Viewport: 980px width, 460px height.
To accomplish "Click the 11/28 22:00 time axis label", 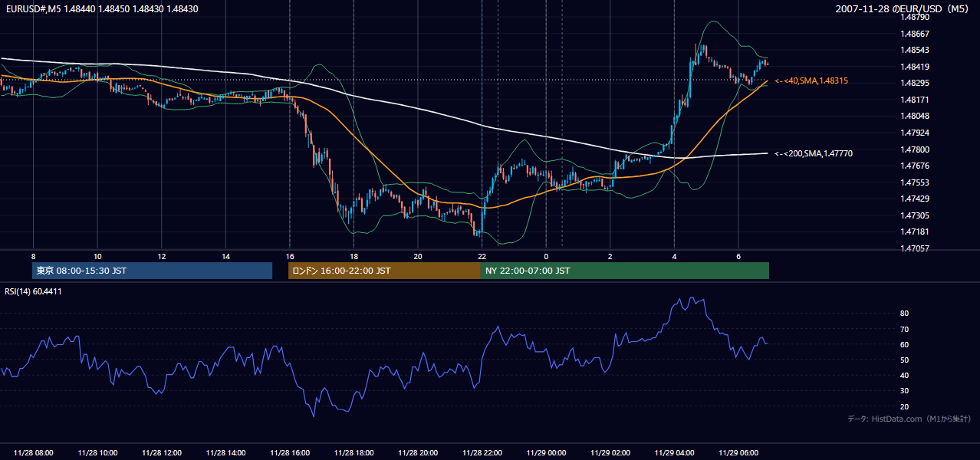I will [482, 453].
